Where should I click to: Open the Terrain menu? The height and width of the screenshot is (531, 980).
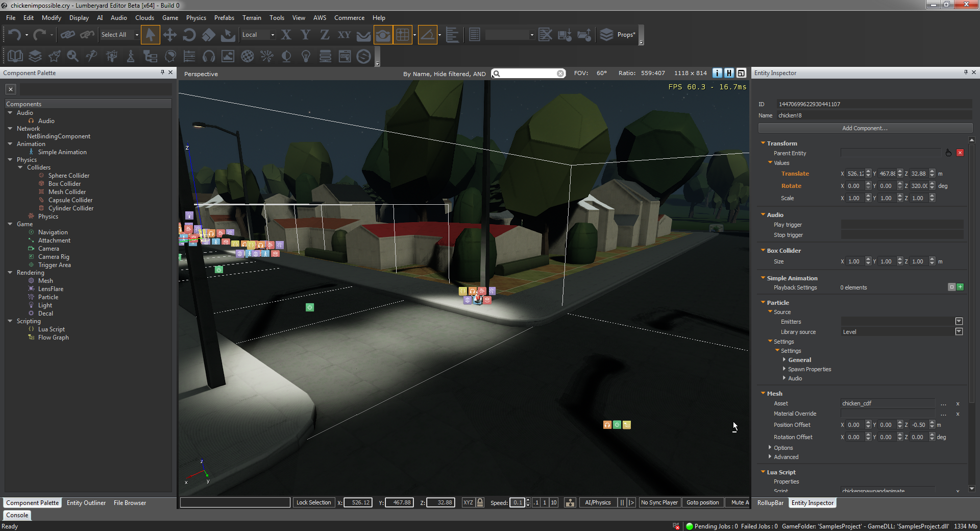click(252, 17)
